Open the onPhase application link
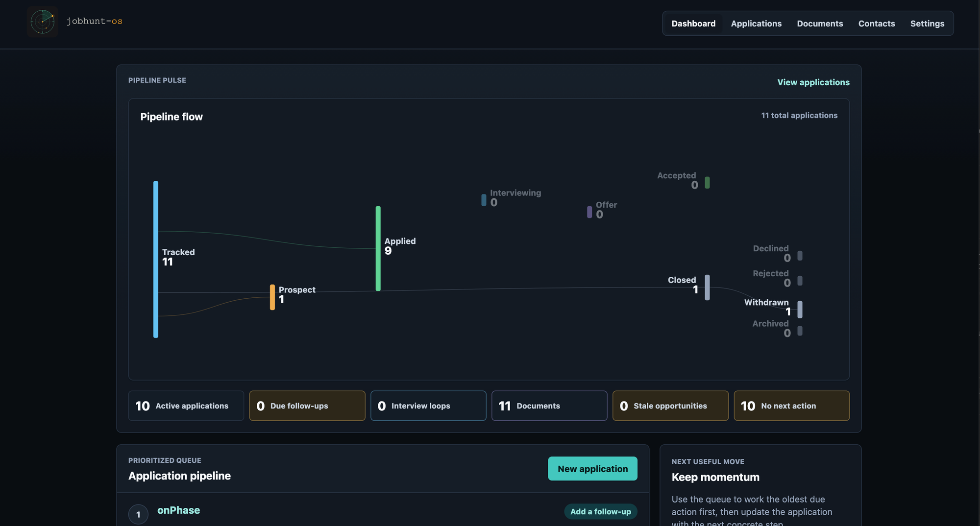This screenshot has width=980, height=526. point(179,510)
